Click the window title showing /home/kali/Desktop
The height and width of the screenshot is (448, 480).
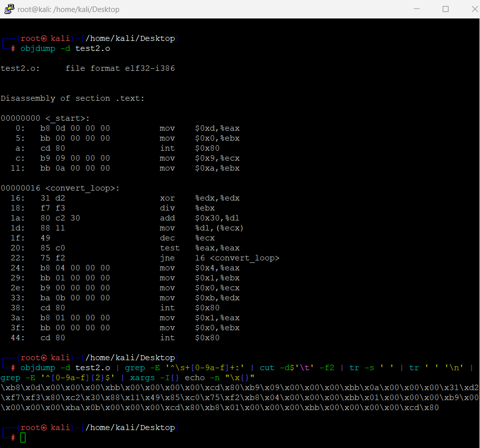click(70, 8)
